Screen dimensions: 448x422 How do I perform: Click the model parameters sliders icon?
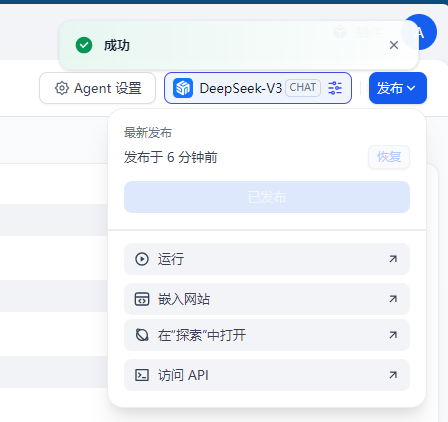click(335, 88)
